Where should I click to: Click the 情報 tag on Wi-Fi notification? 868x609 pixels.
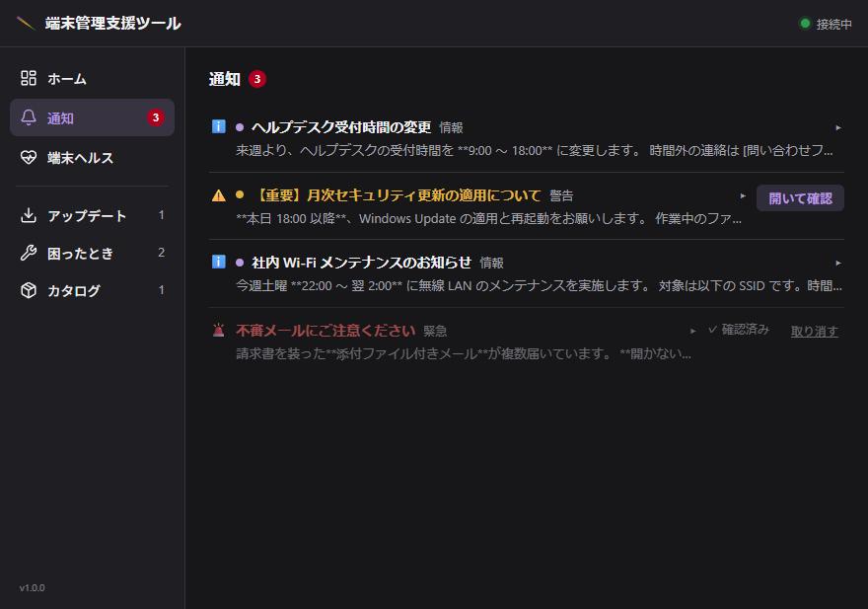tap(491, 263)
